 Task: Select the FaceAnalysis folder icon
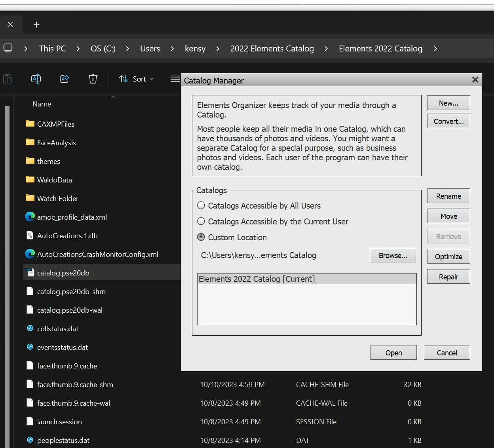point(30,142)
